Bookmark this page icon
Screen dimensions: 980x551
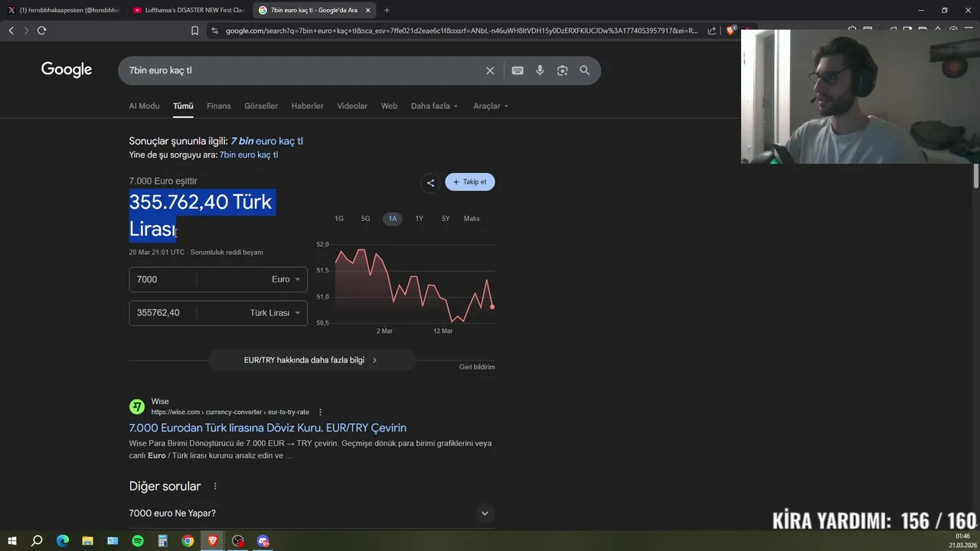tap(194, 31)
